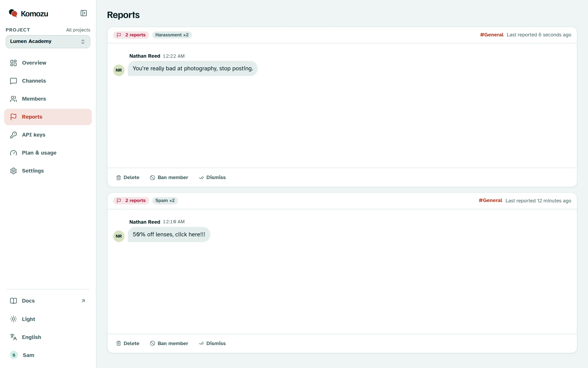This screenshot has width=588, height=368.
Task: Open #General link on harassment report
Action: [x=492, y=35]
